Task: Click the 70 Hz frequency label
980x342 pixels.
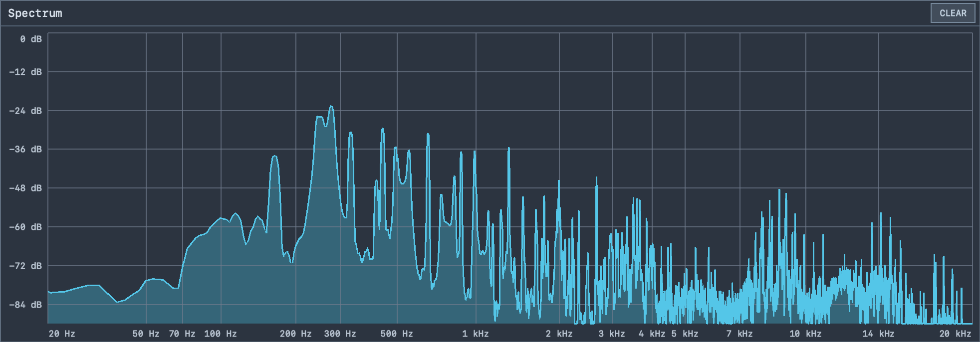Action: (x=182, y=334)
